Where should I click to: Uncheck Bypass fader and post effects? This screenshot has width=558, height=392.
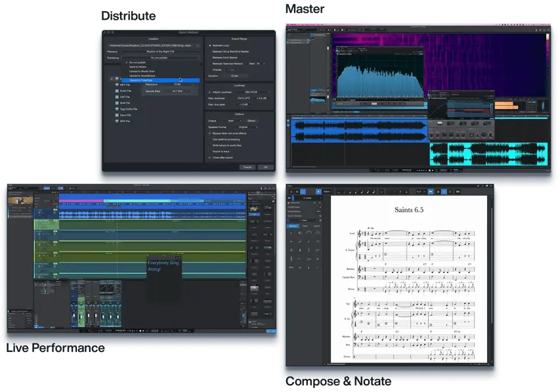[210, 133]
